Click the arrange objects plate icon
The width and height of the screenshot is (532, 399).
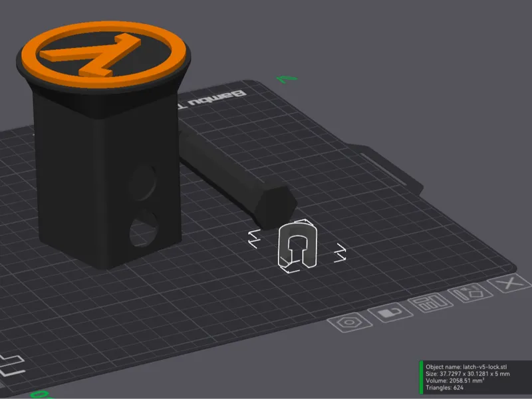pos(430,302)
